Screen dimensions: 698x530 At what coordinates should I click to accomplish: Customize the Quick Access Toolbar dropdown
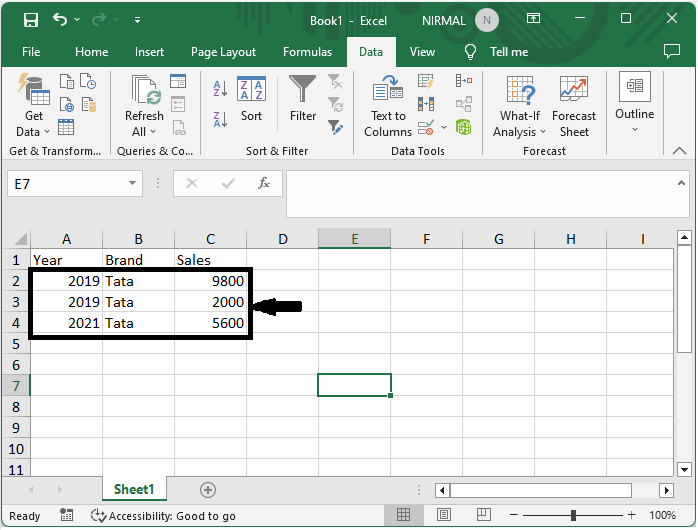(138, 20)
